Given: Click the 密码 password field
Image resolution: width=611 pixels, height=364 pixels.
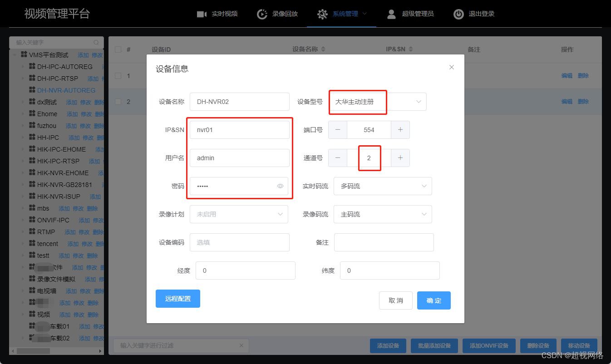Looking at the screenshot, I should click(239, 186).
